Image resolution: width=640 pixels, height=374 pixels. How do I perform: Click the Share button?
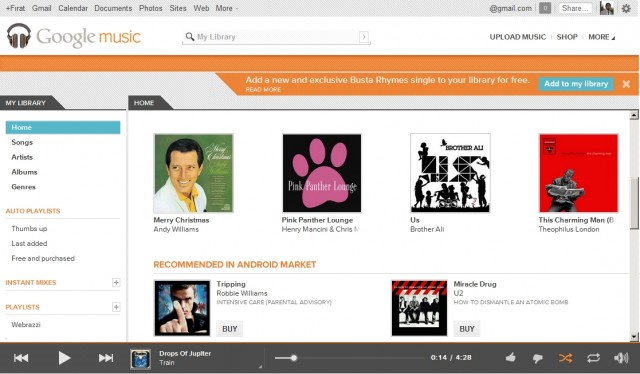point(575,8)
